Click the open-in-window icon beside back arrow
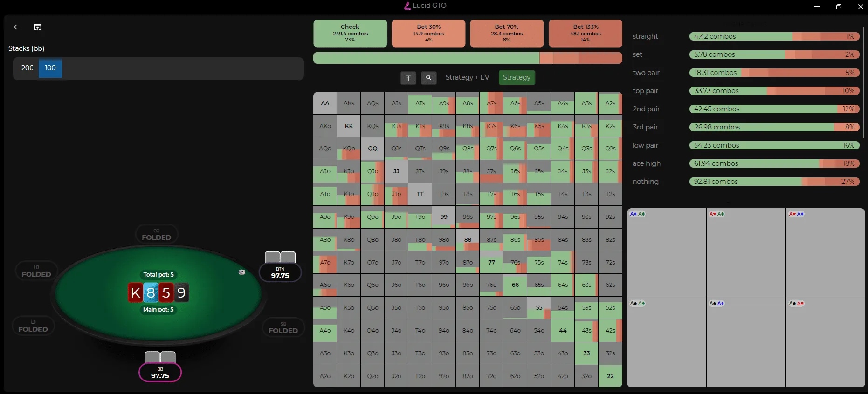This screenshot has height=394, width=868. tap(38, 27)
